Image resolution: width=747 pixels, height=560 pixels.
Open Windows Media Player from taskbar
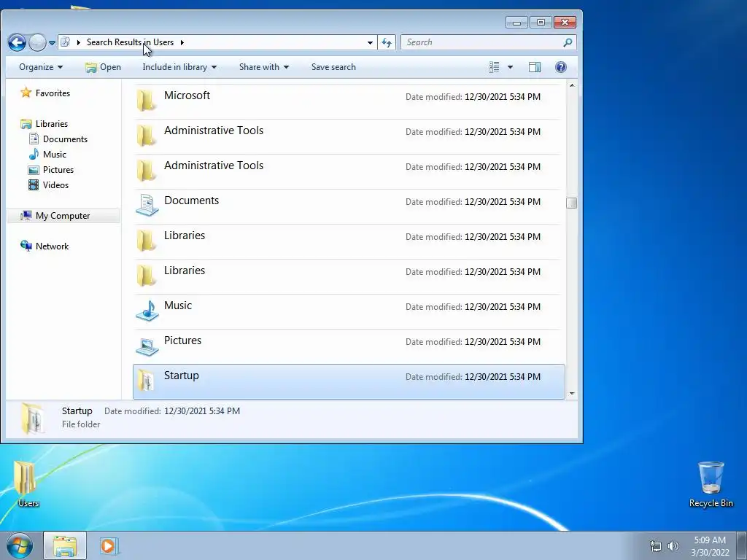click(x=108, y=545)
